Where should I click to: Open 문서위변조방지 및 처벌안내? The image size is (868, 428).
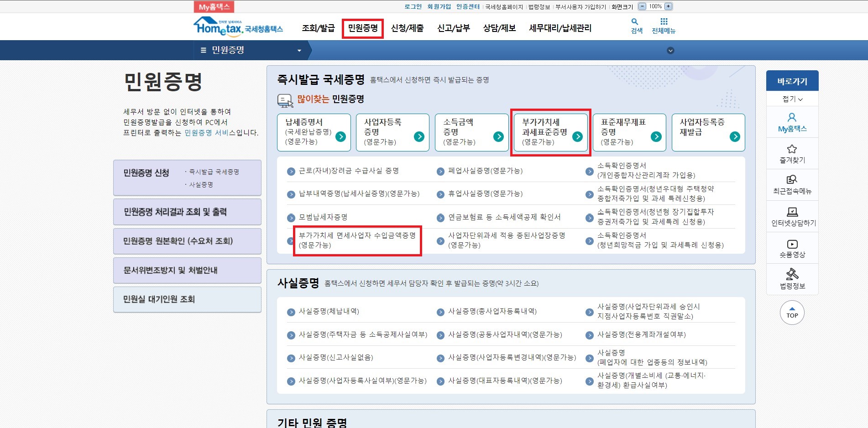(187, 270)
